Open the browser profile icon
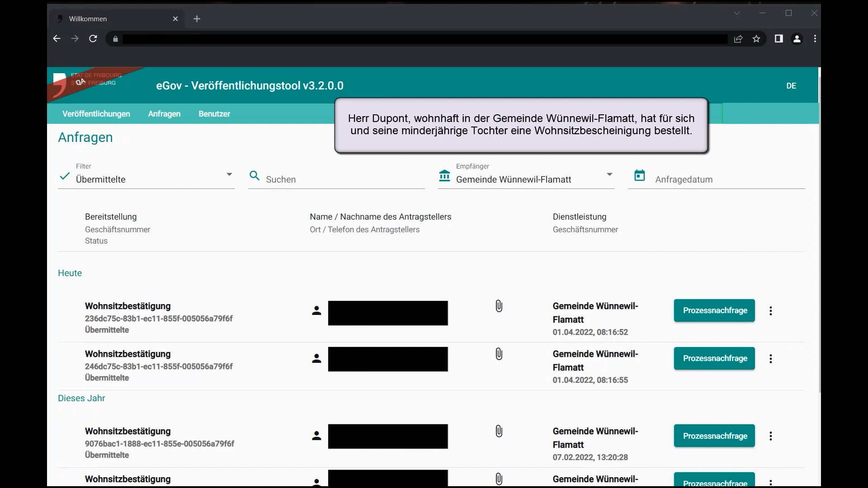 [x=797, y=39]
